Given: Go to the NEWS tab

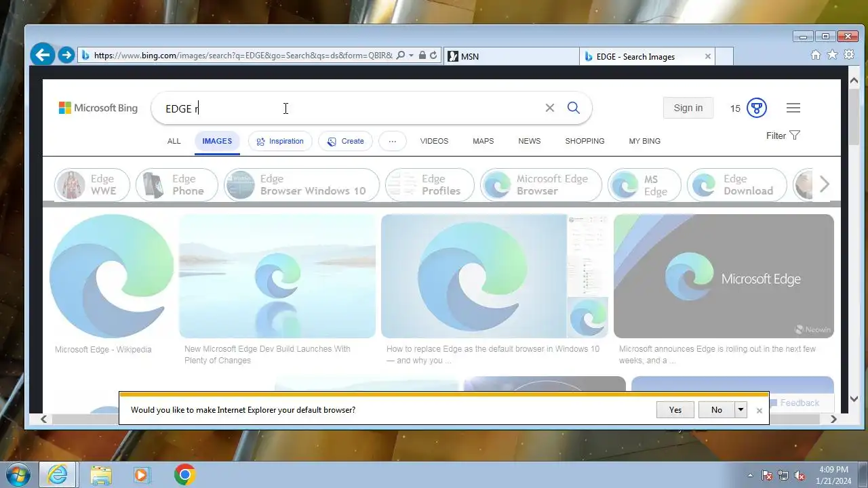Looking at the screenshot, I should click(530, 141).
